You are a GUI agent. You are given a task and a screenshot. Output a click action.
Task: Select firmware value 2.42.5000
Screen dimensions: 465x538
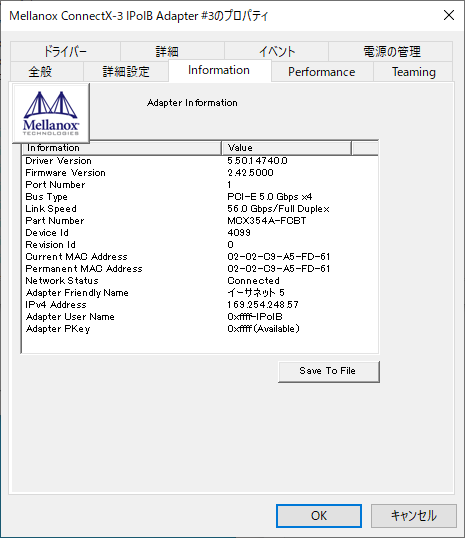pyautogui.click(x=250, y=173)
